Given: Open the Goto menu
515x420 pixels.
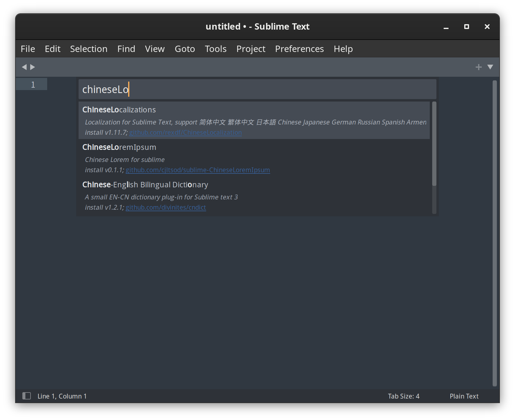Looking at the screenshot, I should click(x=185, y=49).
